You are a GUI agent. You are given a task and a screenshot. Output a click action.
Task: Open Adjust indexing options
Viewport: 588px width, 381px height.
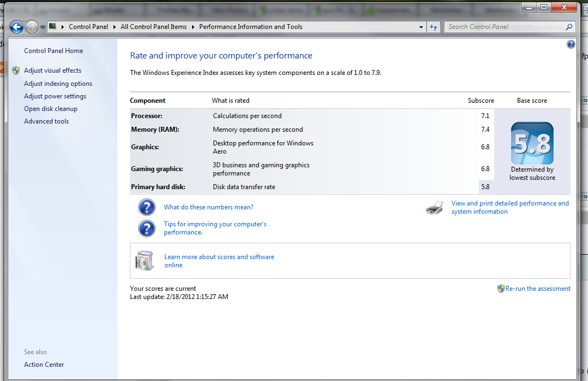[x=58, y=84]
